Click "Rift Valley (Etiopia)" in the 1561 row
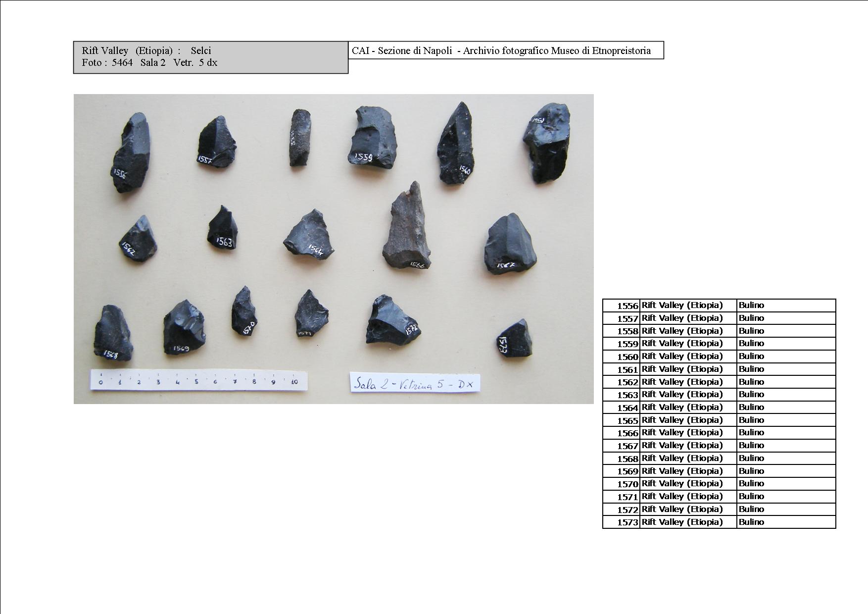This screenshot has height=614, width=868. coord(682,369)
